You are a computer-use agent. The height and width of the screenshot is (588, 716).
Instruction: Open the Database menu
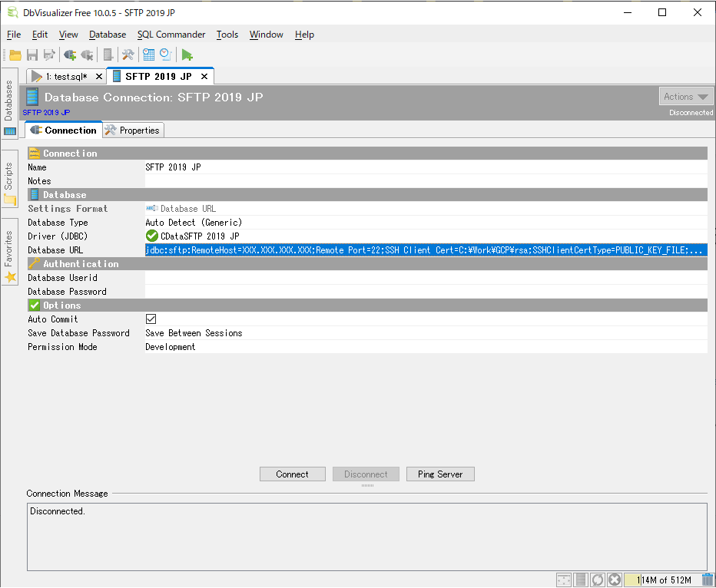point(108,35)
